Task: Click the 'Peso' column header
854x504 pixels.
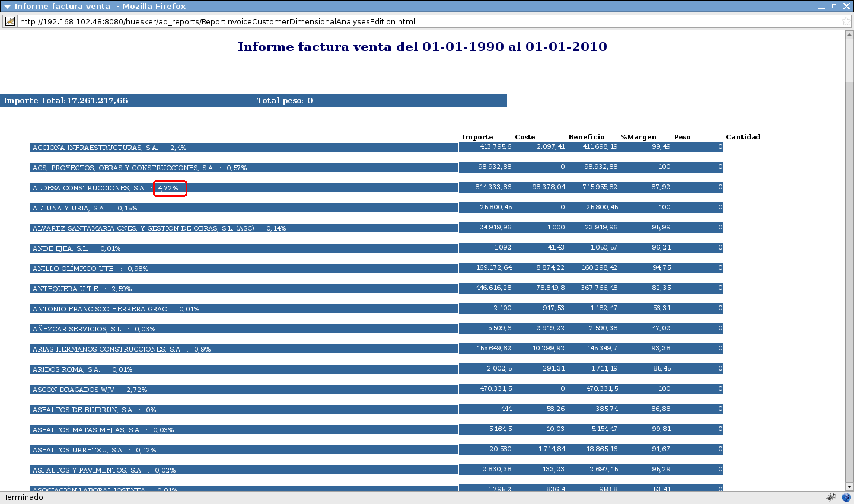Action: click(682, 137)
